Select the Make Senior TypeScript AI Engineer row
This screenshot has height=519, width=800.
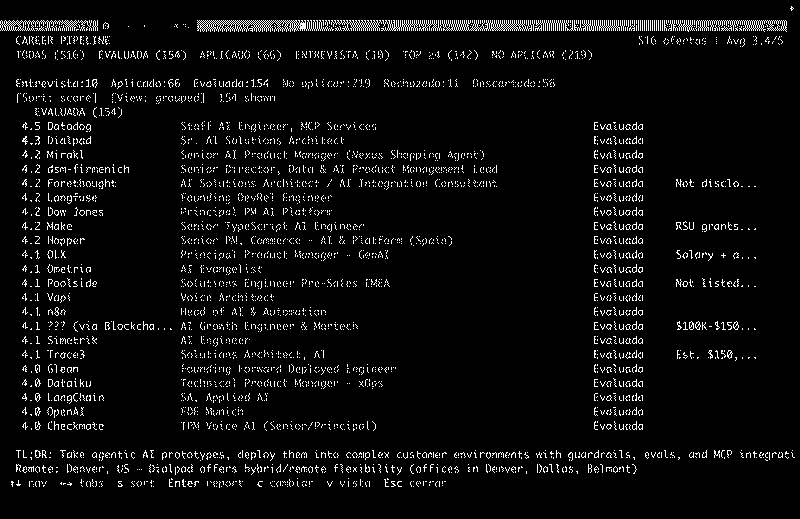[x=389, y=226]
